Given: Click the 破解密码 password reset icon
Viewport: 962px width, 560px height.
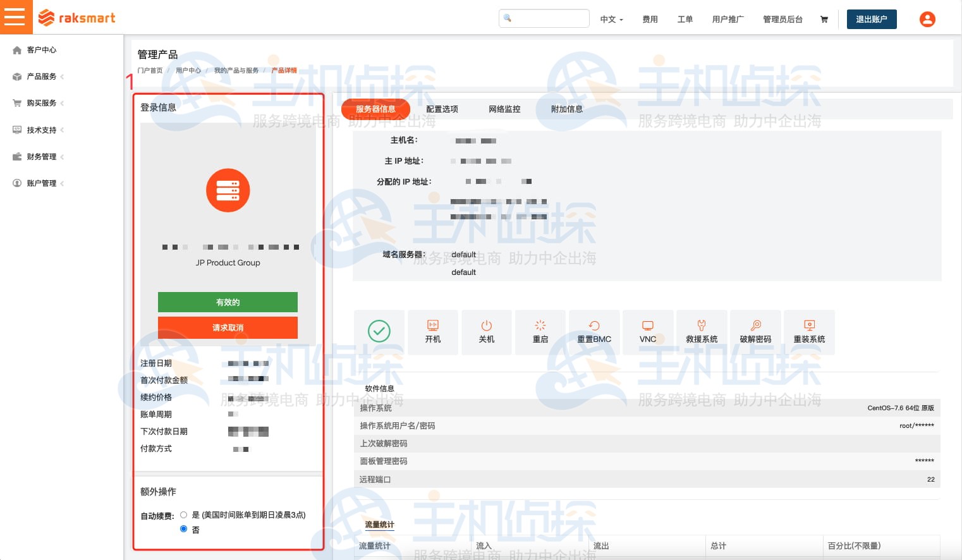Looking at the screenshot, I should pos(755,332).
